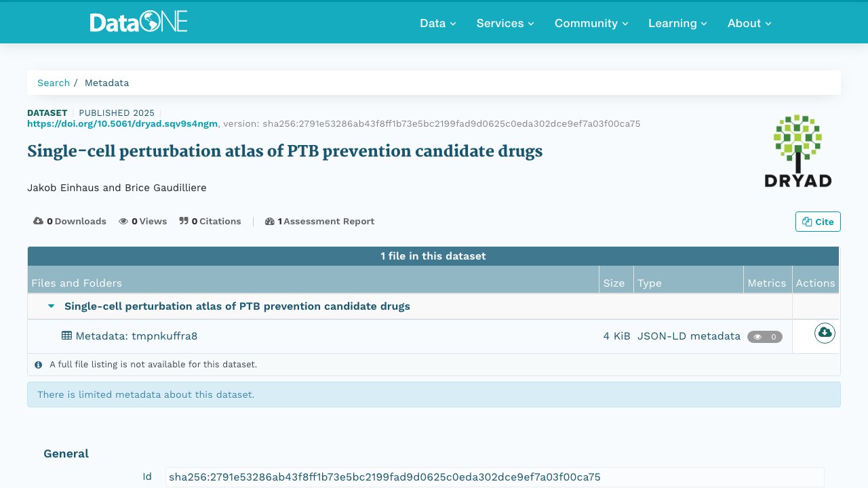The height and width of the screenshot is (488, 868).
Task: Open the dryad DOI link
Action: click(x=122, y=123)
